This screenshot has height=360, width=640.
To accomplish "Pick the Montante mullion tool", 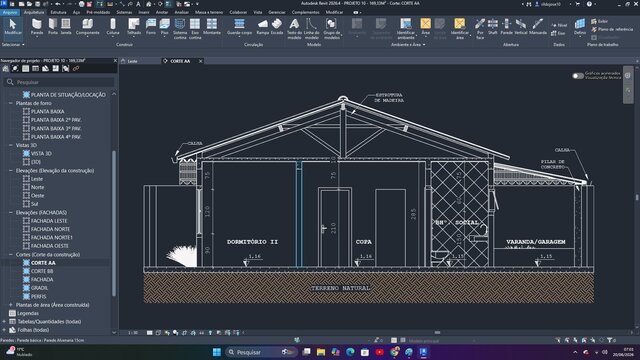I will click(212, 27).
